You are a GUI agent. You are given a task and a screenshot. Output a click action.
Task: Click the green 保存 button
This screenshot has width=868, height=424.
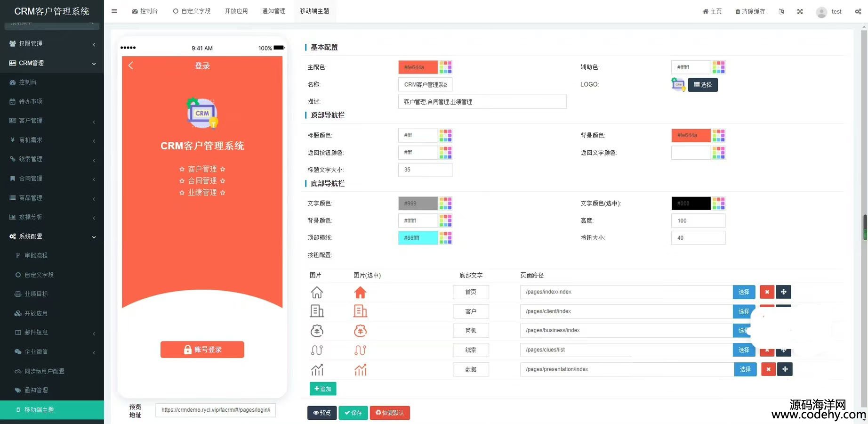pos(353,413)
